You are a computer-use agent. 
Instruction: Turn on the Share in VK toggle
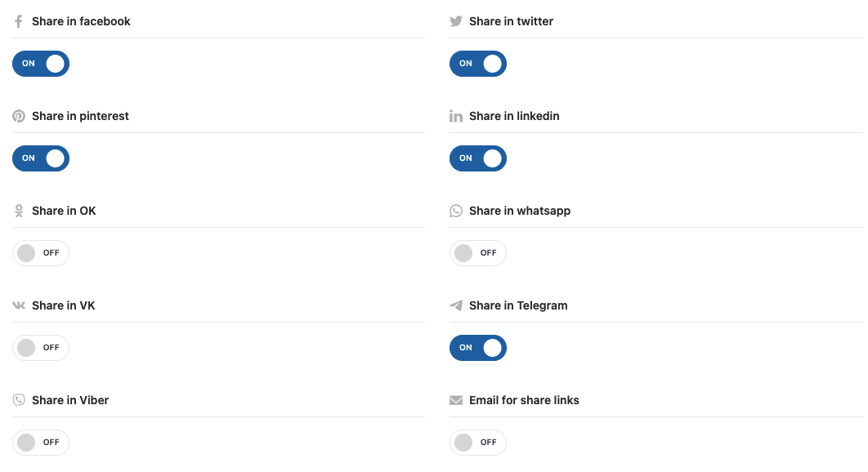click(x=41, y=348)
